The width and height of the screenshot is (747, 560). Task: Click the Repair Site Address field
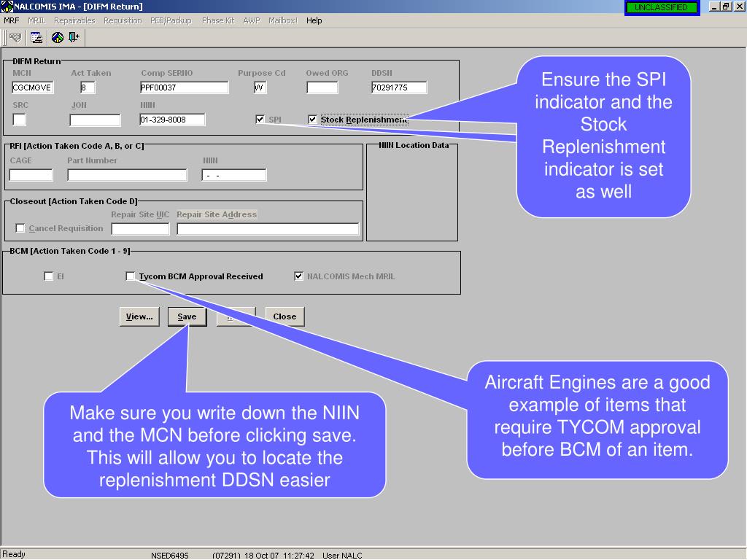(x=268, y=229)
